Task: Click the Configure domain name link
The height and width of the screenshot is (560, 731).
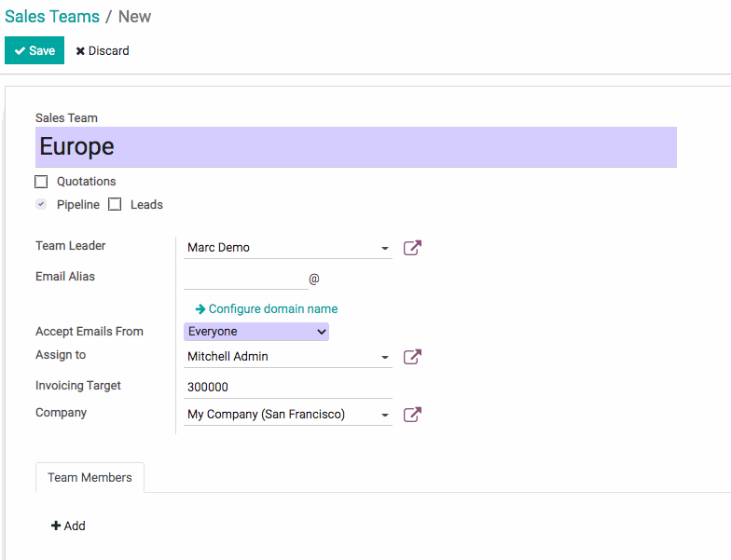Action: coord(272,309)
